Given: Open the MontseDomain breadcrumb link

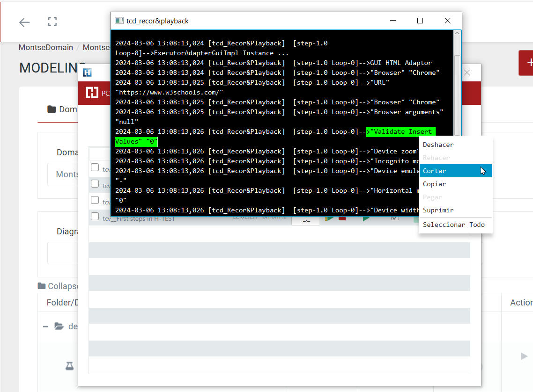Looking at the screenshot, I should [45, 47].
